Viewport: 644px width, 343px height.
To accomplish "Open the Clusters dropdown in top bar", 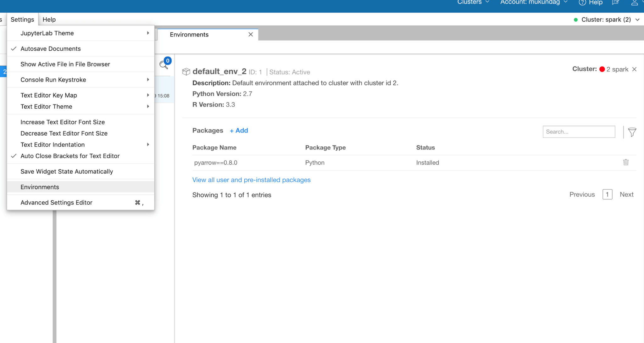I will click(473, 2).
